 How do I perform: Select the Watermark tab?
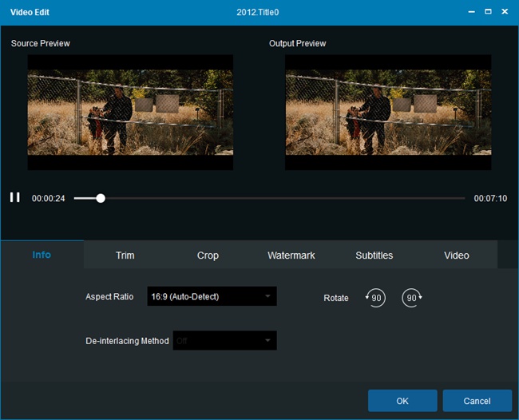291,256
